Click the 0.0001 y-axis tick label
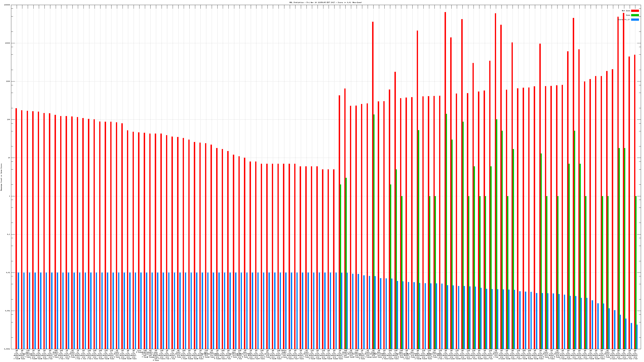Viewport: 644px width, 362px height. (7, 349)
